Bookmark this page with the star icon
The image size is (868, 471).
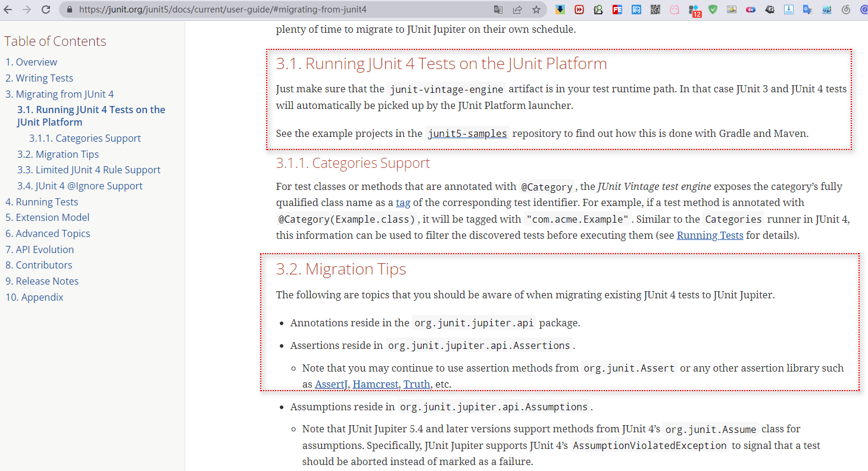click(536, 10)
